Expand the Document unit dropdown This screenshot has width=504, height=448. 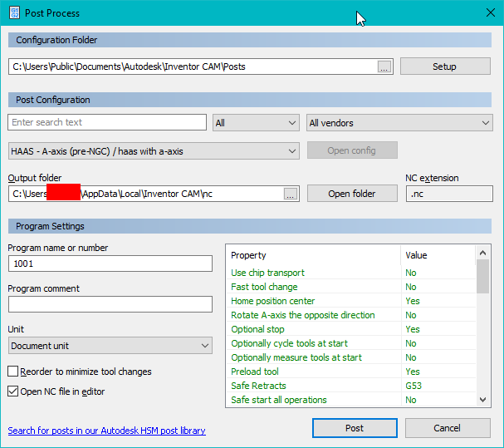pyautogui.click(x=110, y=346)
